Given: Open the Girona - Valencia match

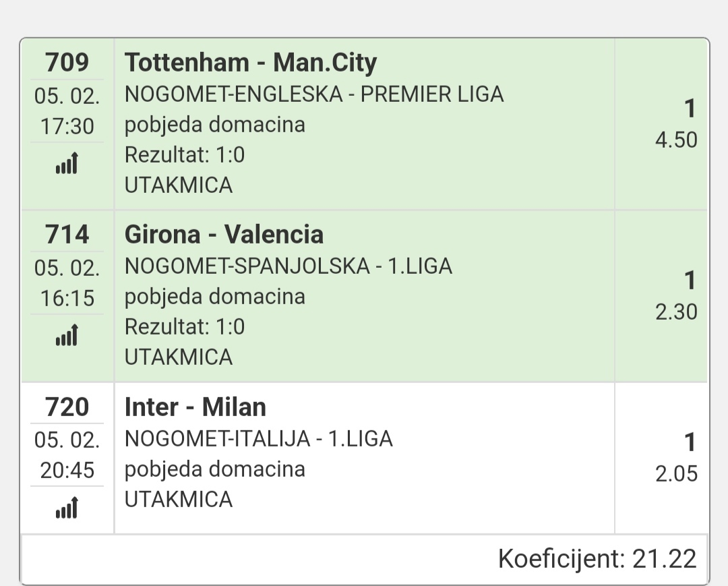Looking at the screenshot, I should click(x=224, y=235).
